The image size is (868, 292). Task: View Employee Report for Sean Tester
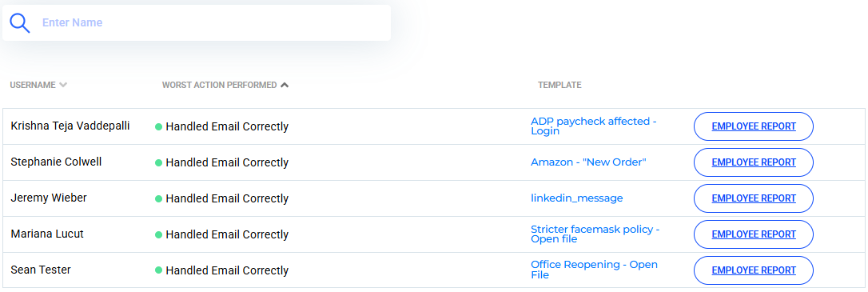pyautogui.click(x=754, y=270)
